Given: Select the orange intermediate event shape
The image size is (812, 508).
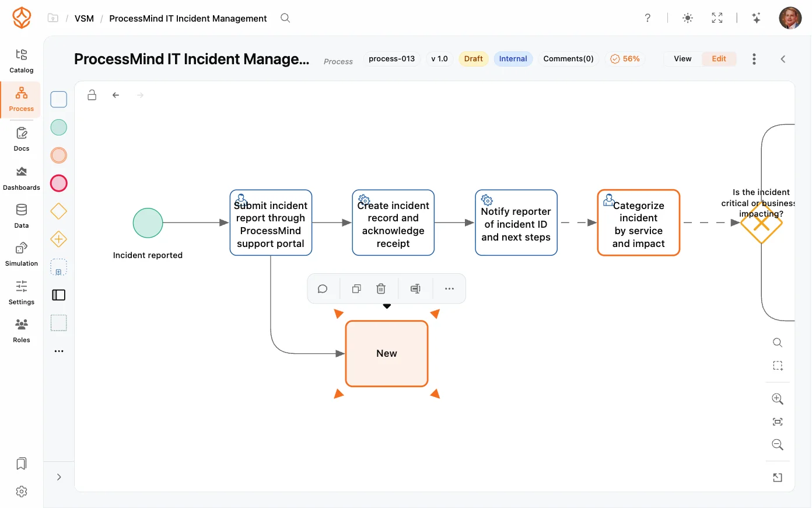Looking at the screenshot, I should tap(59, 155).
